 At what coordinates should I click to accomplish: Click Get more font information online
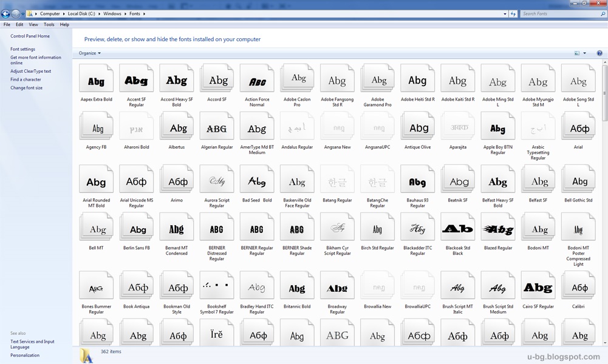click(x=36, y=60)
